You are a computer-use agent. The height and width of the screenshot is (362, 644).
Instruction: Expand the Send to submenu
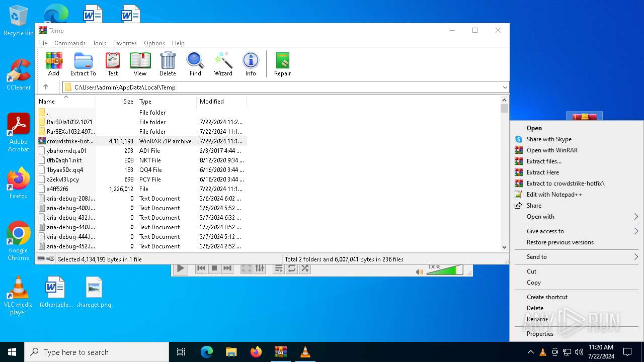pyautogui.click(x=577, y=257)
